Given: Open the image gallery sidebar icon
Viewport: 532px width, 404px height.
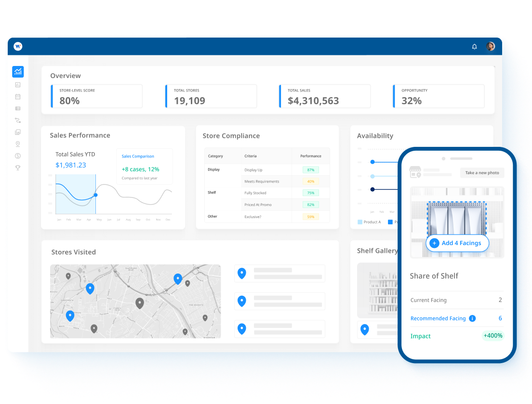Looking at the screenshot, I should [x=18, y=132].
